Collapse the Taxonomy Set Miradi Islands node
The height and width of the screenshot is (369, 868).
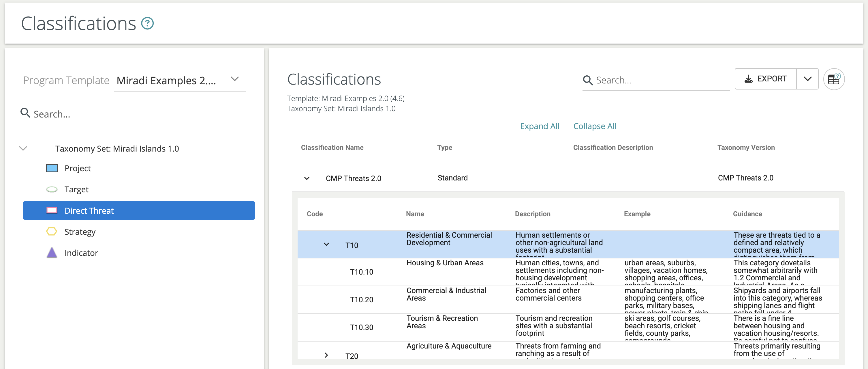coord(23,148)
